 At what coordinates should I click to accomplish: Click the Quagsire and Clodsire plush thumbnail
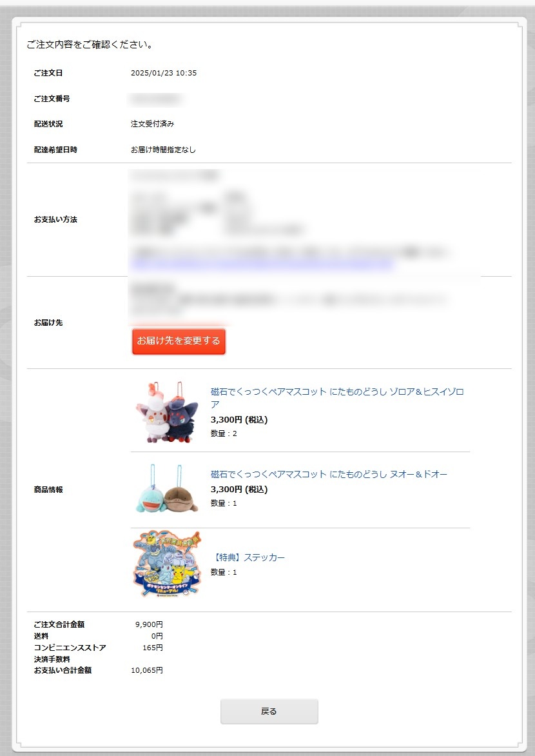(x=167, y=488)
